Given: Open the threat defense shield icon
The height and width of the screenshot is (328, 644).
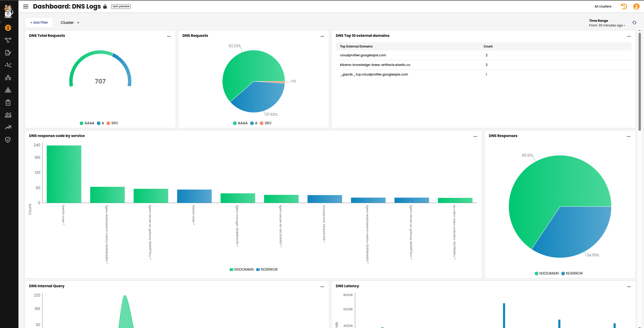Looking at the screenshot, I should (8, 140).
